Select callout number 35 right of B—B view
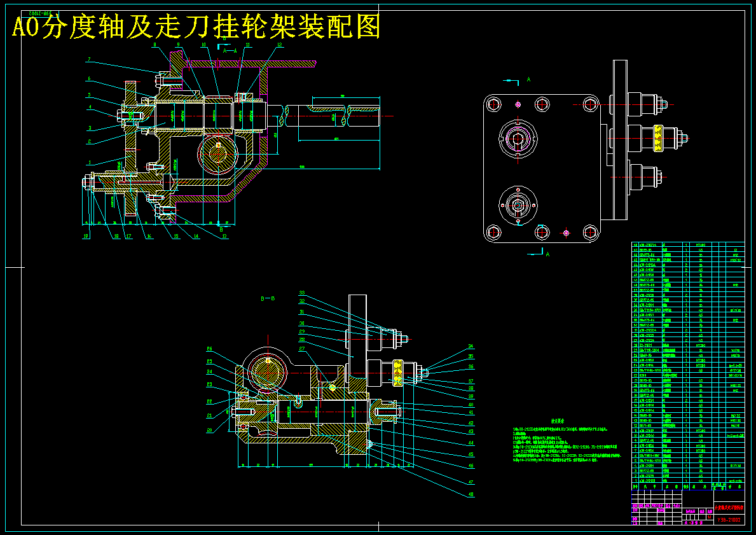This screenshot has width=756, height=535. (471, 356)
